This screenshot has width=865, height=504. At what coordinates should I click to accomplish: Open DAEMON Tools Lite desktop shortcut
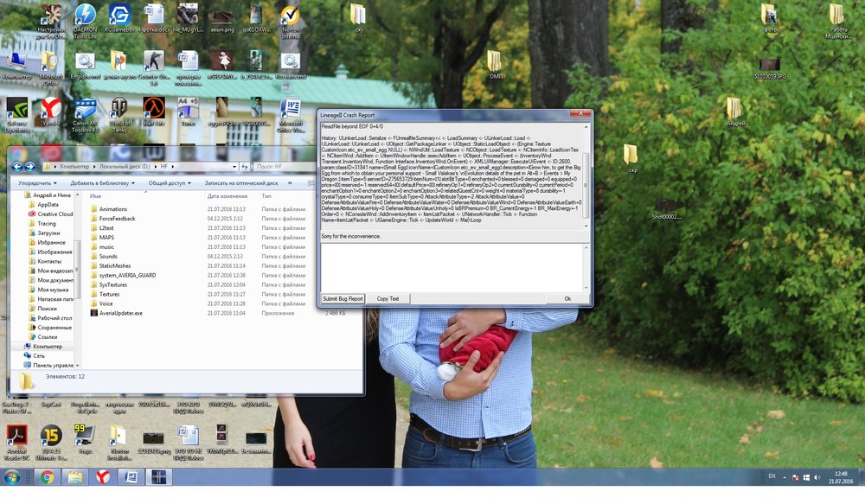click(x=85, y=16)
